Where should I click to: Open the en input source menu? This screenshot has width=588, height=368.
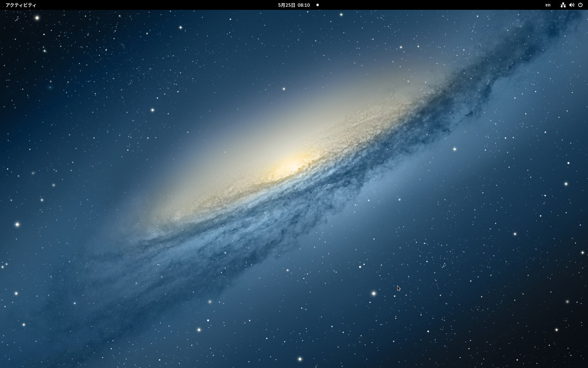click(x=548, y=5)
